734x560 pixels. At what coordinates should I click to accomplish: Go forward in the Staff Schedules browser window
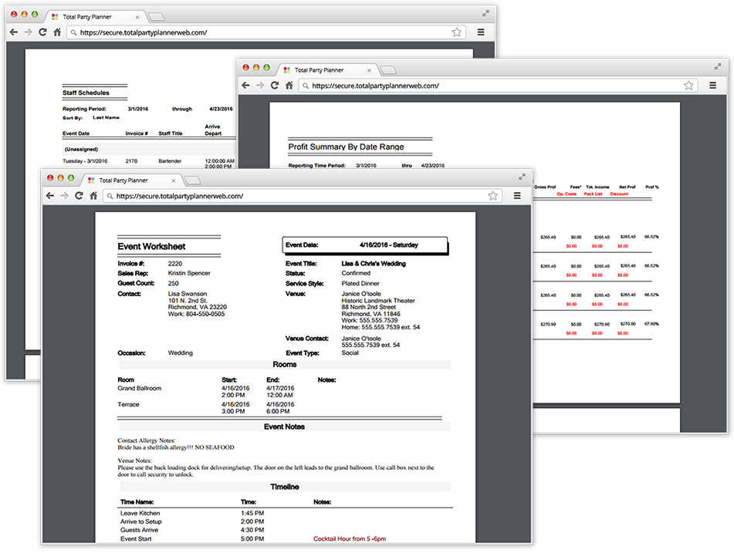point(28,32)
